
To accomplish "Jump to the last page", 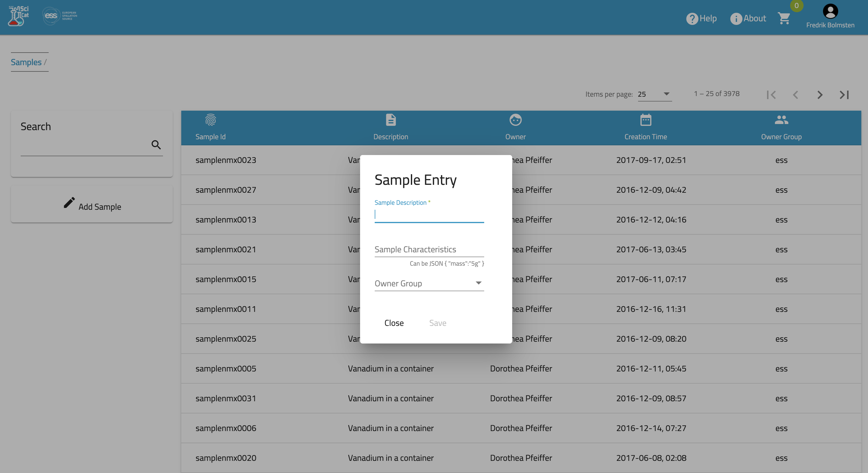I will (844, 95).
